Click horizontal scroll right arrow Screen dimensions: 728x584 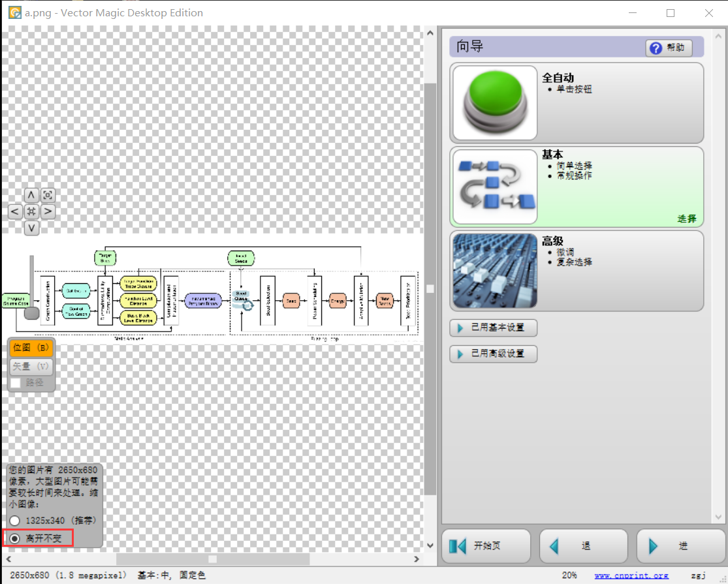(417, 559)
